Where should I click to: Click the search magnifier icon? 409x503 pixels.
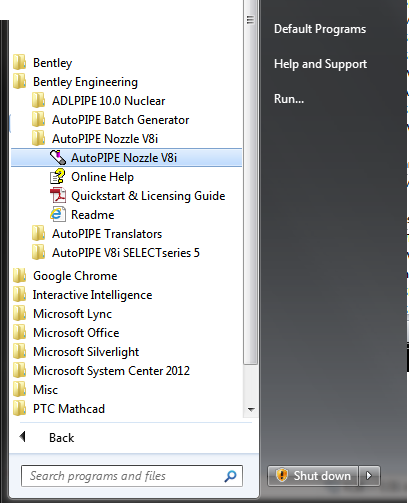[230, 476]
